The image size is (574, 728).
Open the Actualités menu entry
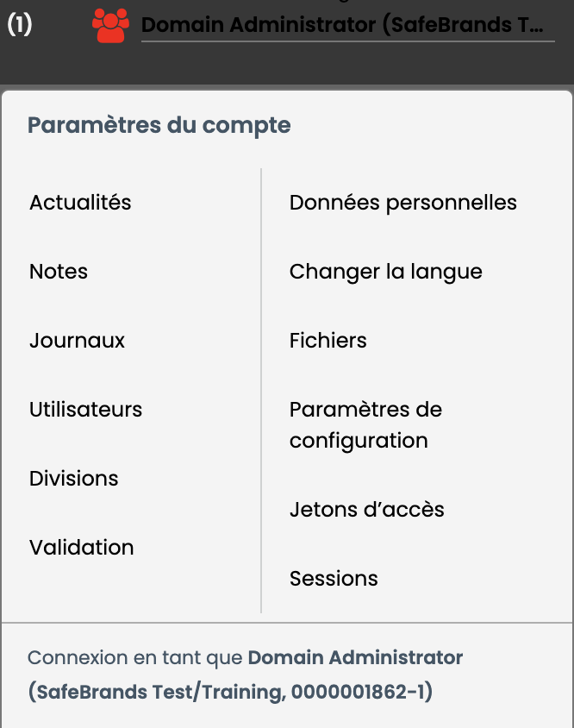(80, 203)
